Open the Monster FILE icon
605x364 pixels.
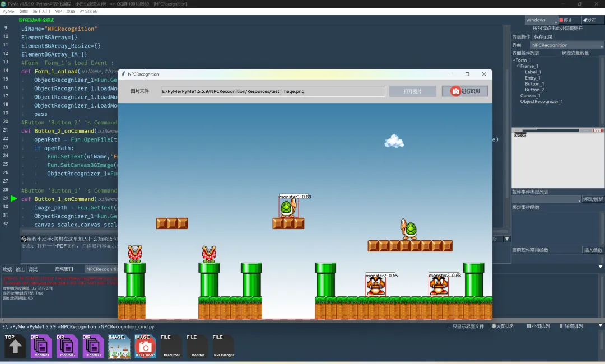[x=197, y=346]
